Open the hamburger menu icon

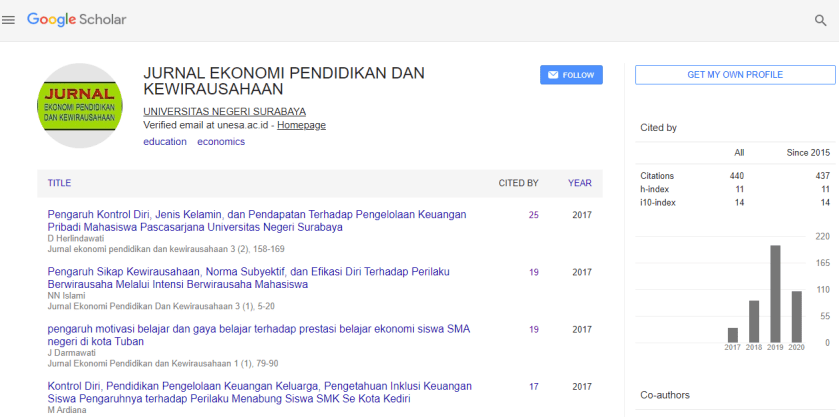pos(10,20)
